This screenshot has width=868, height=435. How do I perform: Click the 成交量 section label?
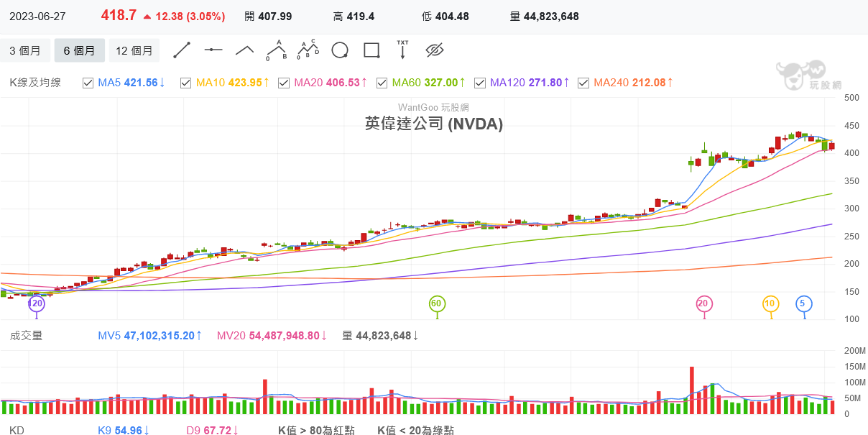(x=26, y=336)
